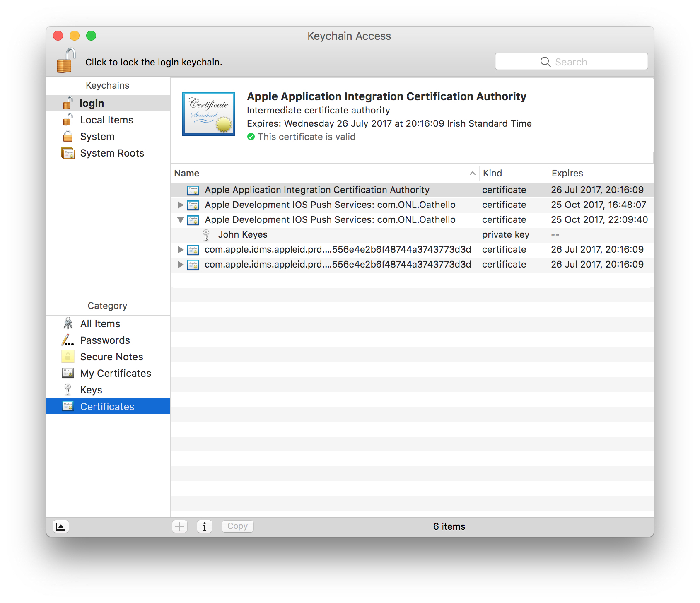Viewport: 700px width, 603px height.
Task: Show the Passwords category
Action: 105,340
